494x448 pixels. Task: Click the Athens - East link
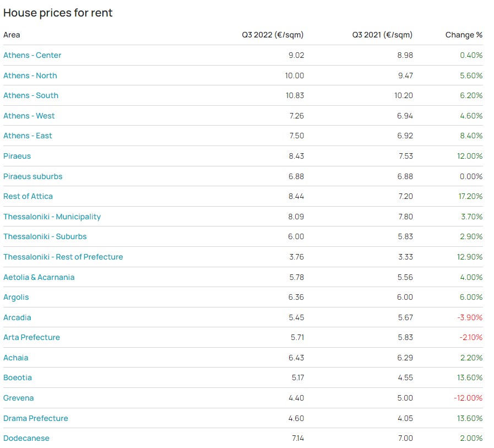point(28,136)
